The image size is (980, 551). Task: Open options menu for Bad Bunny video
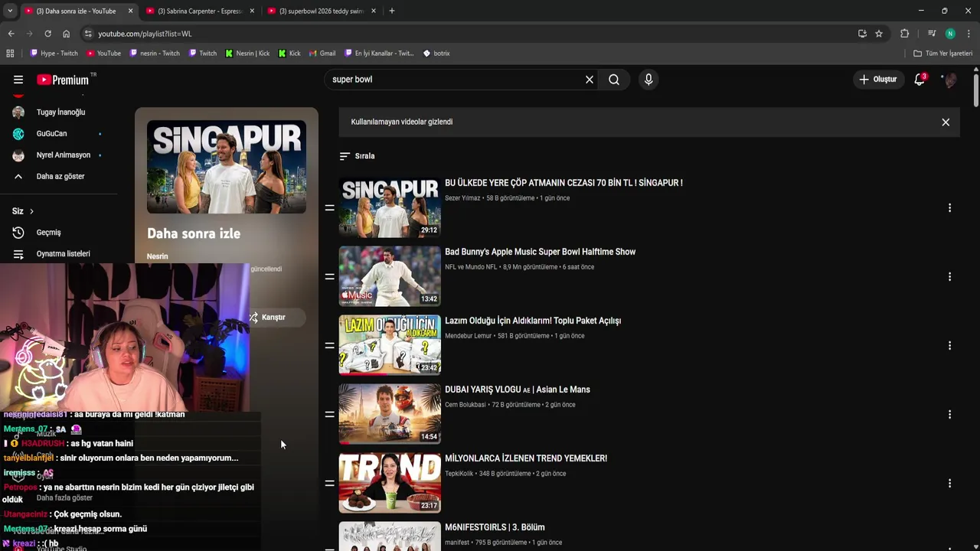coord(949,277)
